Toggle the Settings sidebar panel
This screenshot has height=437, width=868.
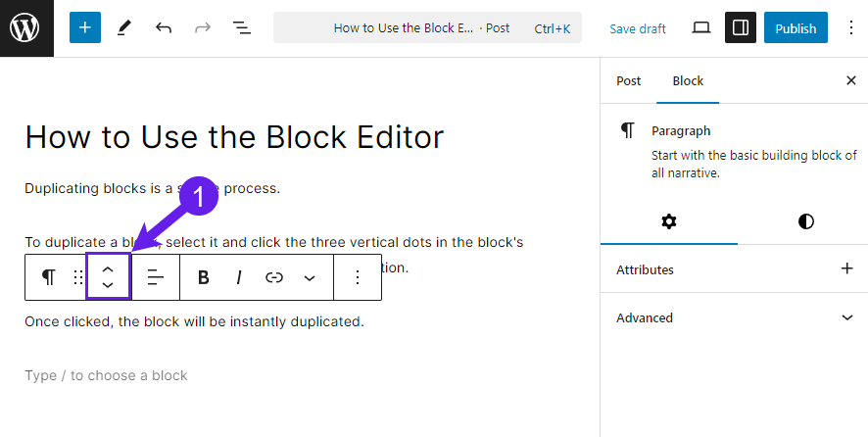(740, 27)
